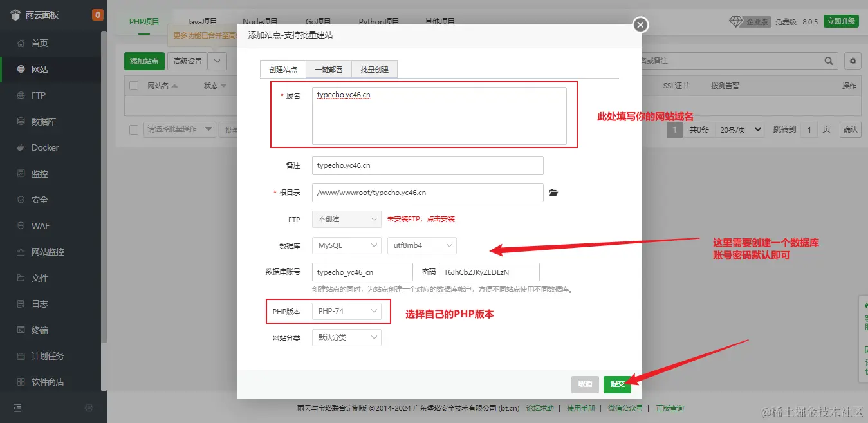Switch to the 一键部署 tab

[x=329, y=70]
